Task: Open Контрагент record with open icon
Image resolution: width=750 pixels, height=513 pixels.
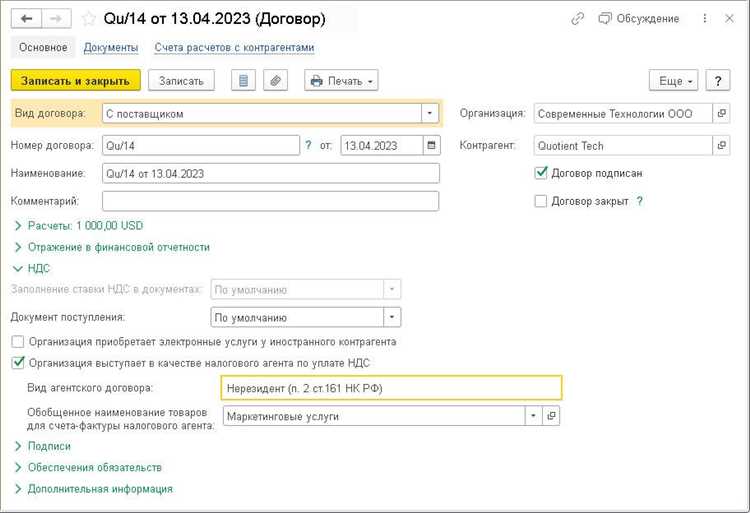Action: coord(721,145)
